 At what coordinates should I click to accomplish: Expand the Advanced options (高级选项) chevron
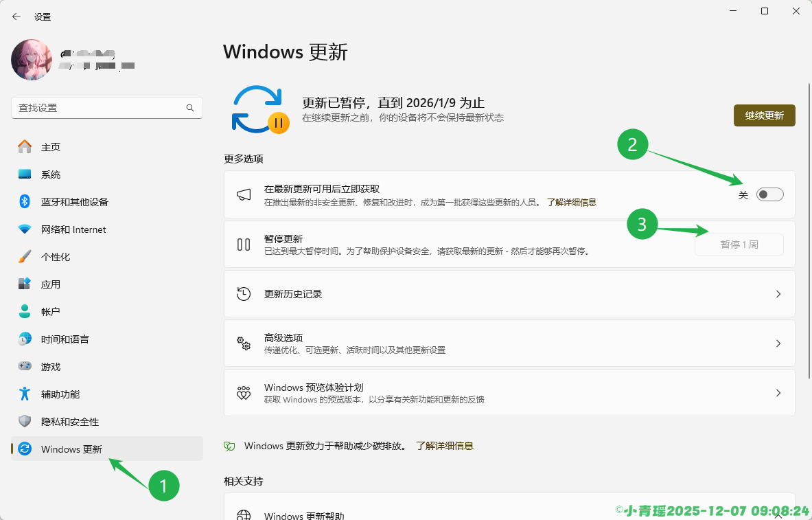coord(778,343)
